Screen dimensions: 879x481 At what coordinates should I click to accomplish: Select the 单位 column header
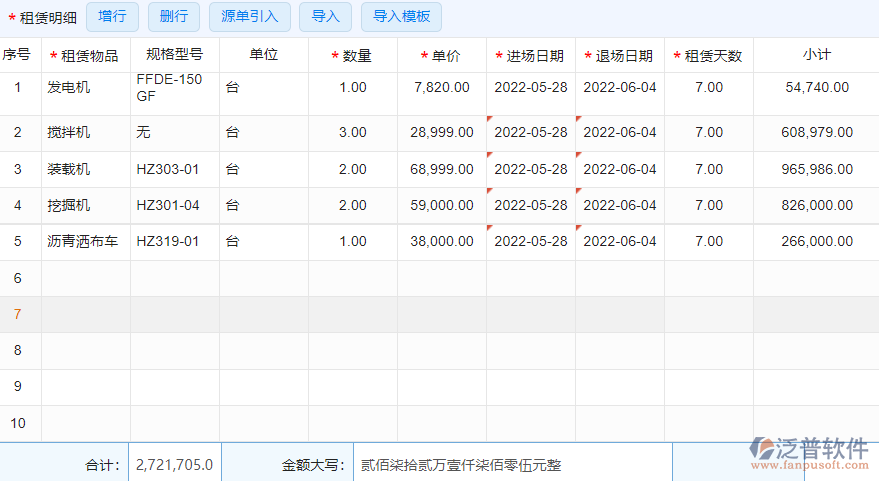(263, 55)
